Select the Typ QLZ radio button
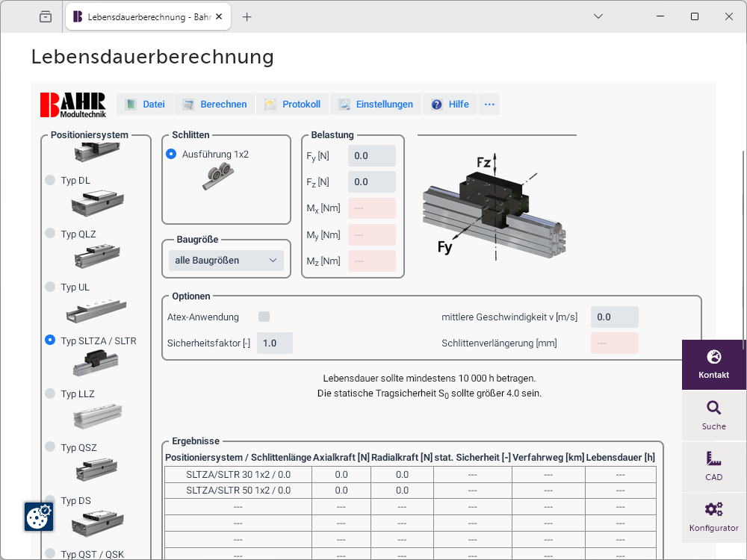Viewport: 747px width, 560px height. pyautogui.click(x=50, y=234)
